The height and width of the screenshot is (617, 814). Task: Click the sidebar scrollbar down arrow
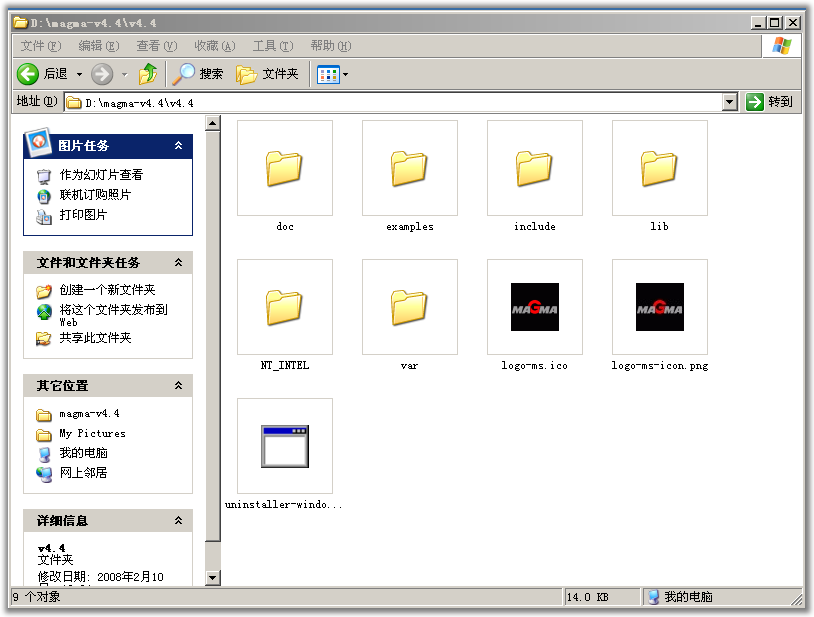(x=213, y=578)
